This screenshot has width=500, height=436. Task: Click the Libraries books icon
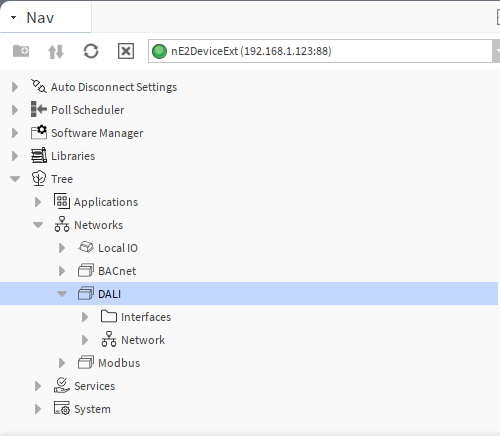[39, 155]
